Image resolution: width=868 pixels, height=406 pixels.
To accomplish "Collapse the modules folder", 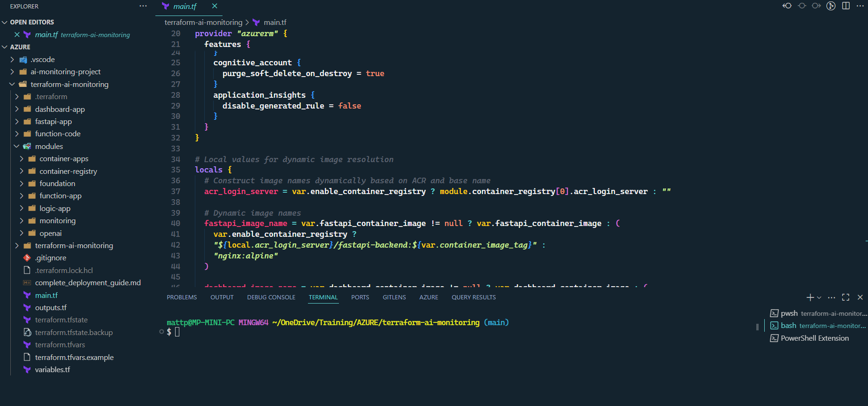I will pyautogui.click(x=17, y=147).
